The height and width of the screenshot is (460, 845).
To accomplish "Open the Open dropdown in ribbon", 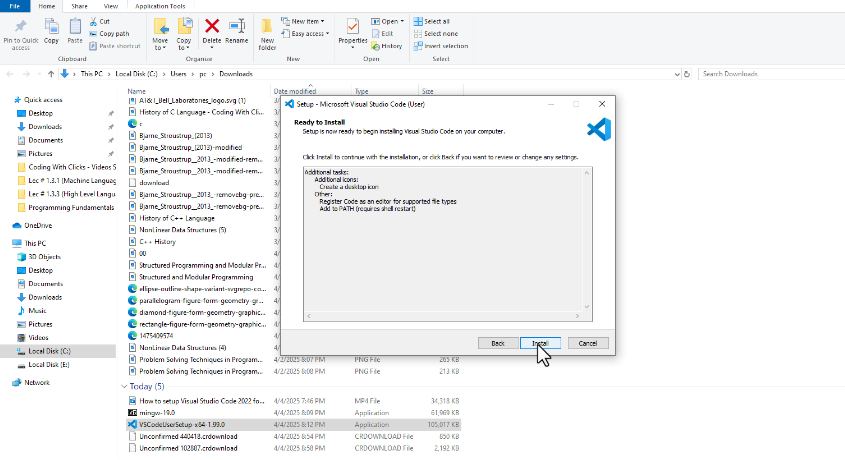I will pyautogui.click(x=387, y=21).
